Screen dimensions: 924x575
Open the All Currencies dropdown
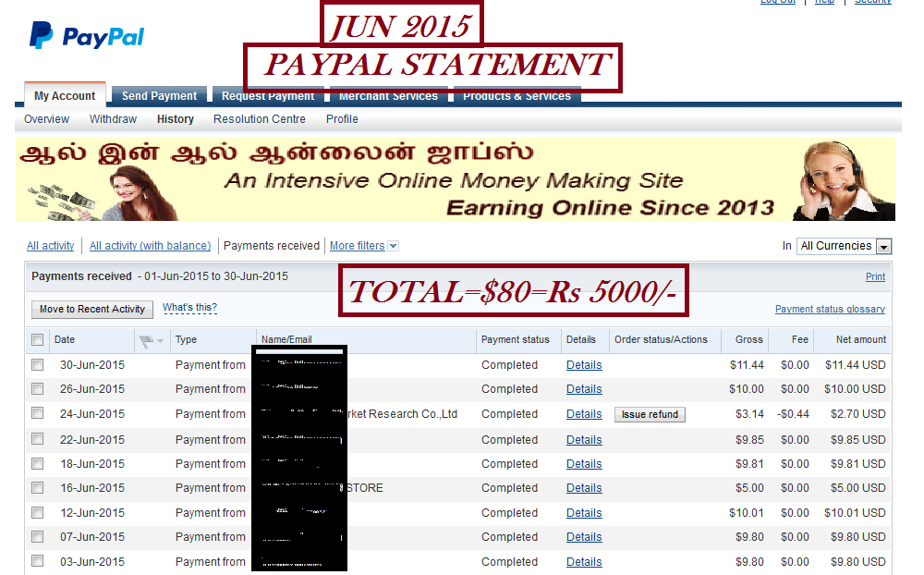844,246
